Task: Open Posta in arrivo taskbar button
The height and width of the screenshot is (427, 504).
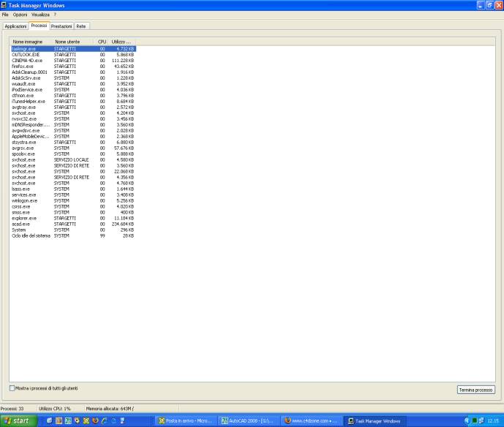Action: (x=186, y=420)
